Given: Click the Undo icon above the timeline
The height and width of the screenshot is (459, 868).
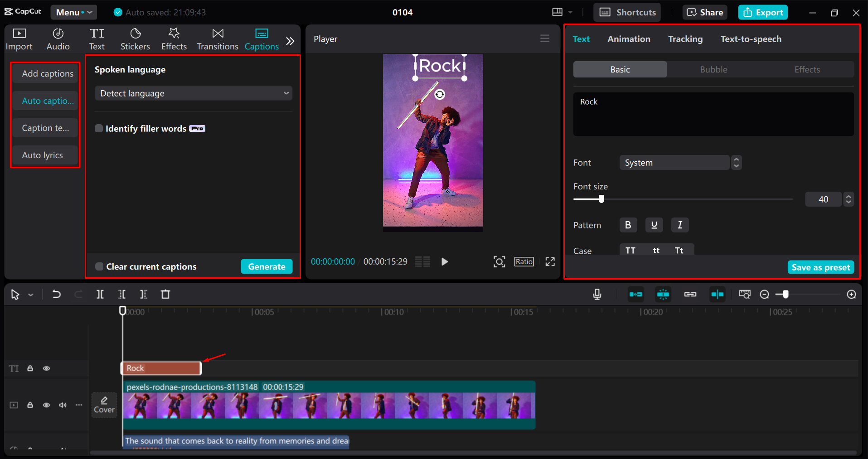Looking at the screenshot, I should pos(56,294).
